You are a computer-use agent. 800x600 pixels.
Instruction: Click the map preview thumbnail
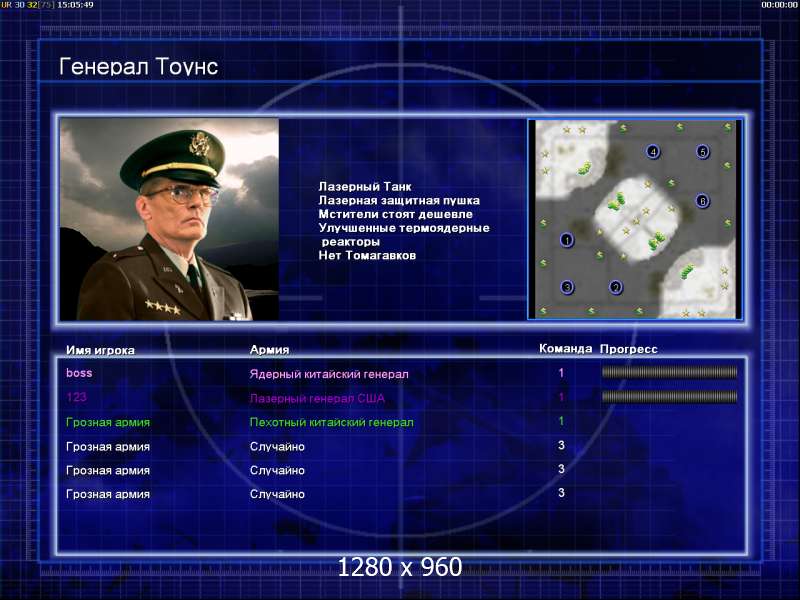pyautogui.click(x=634, y=219)
